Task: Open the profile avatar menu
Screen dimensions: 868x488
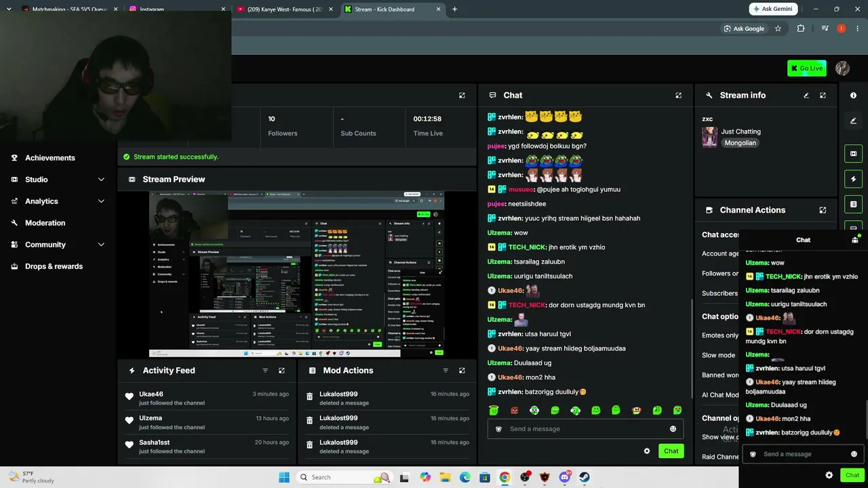Action: click(x=842, y=68)
